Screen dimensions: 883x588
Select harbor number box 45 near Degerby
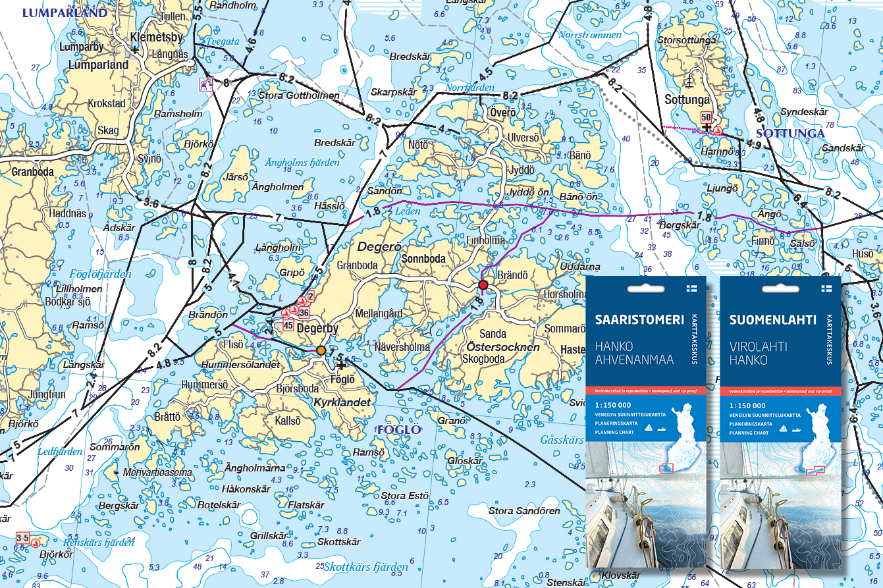(x=288, y=325)
